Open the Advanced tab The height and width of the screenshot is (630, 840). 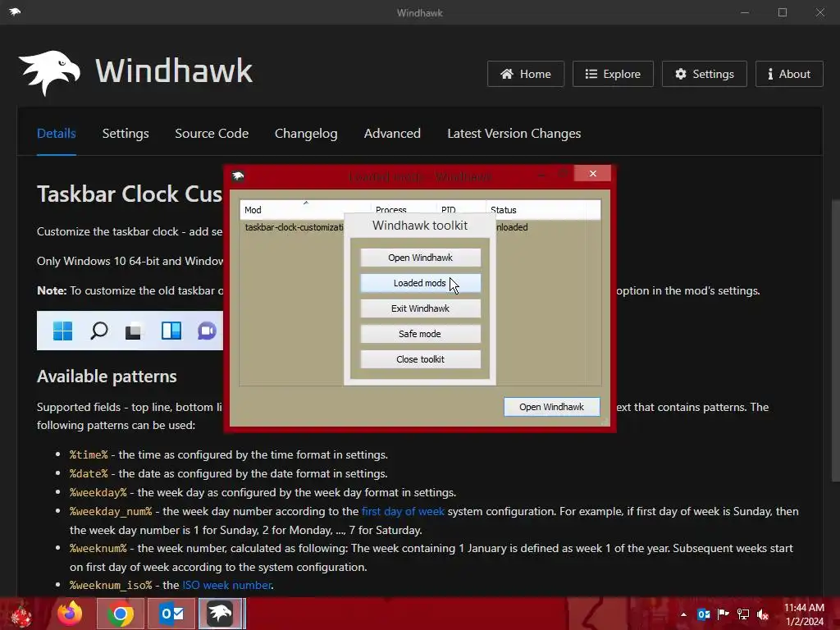392,134
